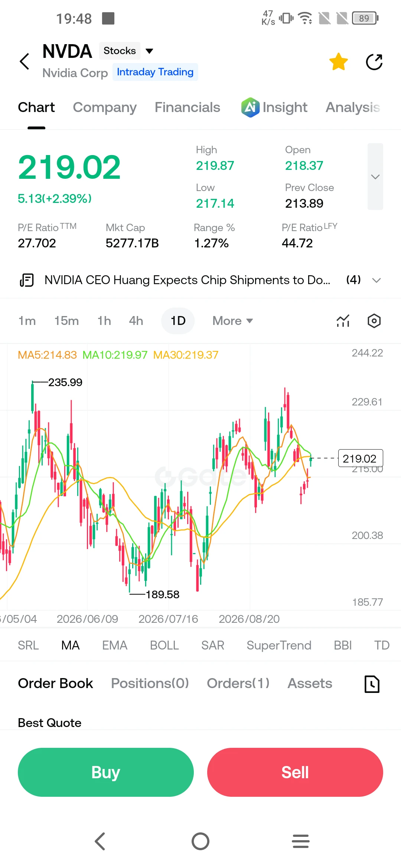Open the Stocks type dropdown

tap(126, 51)
